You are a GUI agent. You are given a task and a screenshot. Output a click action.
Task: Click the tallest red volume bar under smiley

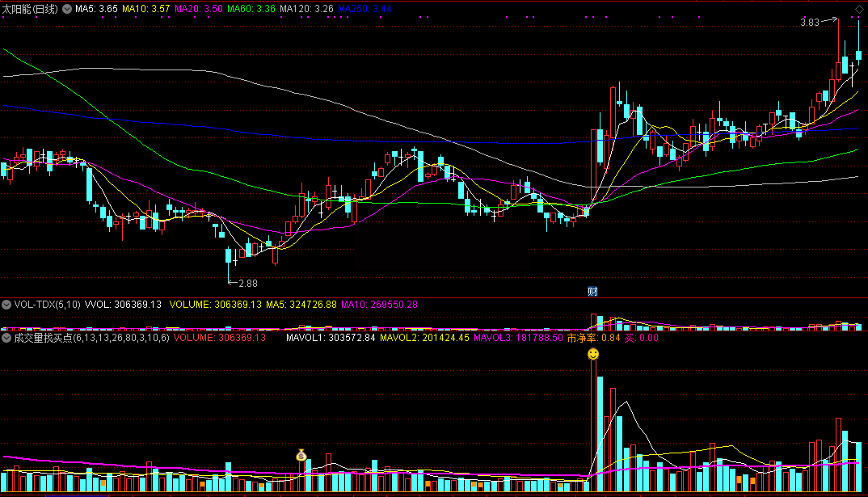click(x=593, y=425)
